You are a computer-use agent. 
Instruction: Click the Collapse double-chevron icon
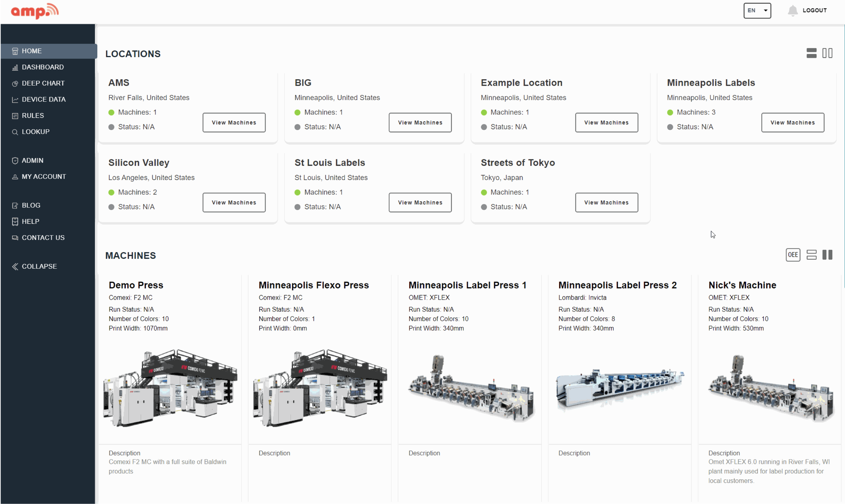[15, 267]
